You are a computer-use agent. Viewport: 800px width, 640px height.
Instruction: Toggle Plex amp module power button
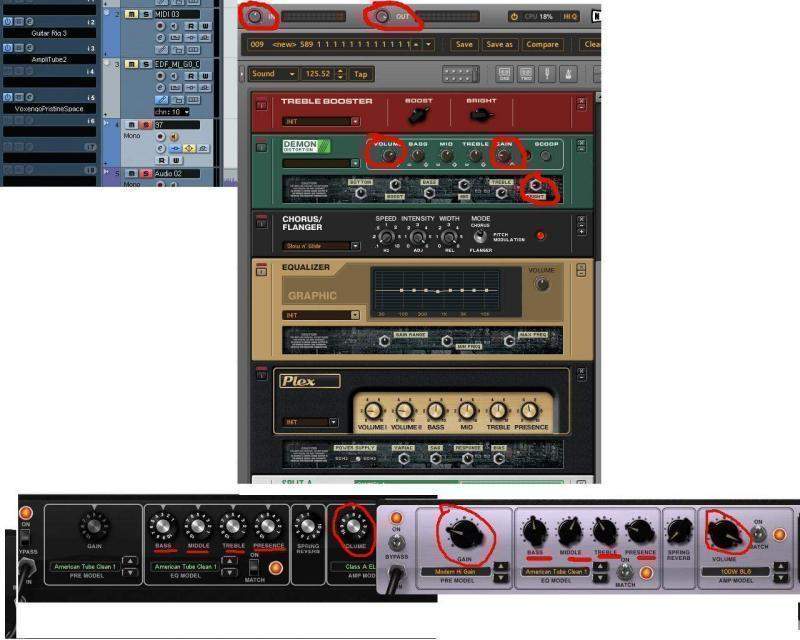(x=262, y=373)
